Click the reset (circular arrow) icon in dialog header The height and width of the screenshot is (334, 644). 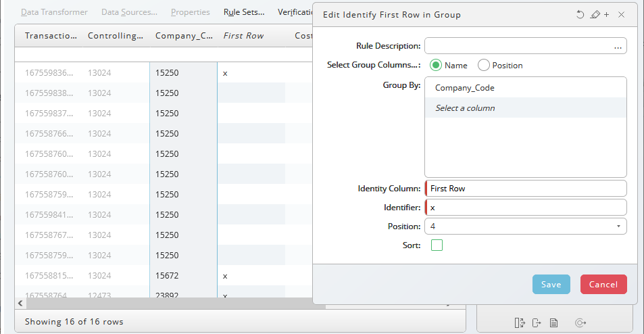point(580,15)
